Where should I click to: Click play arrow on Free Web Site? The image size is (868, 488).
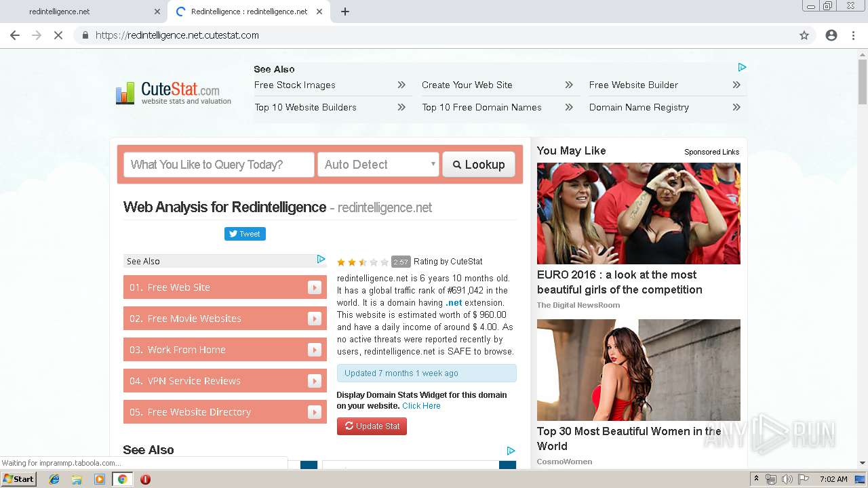315,287
